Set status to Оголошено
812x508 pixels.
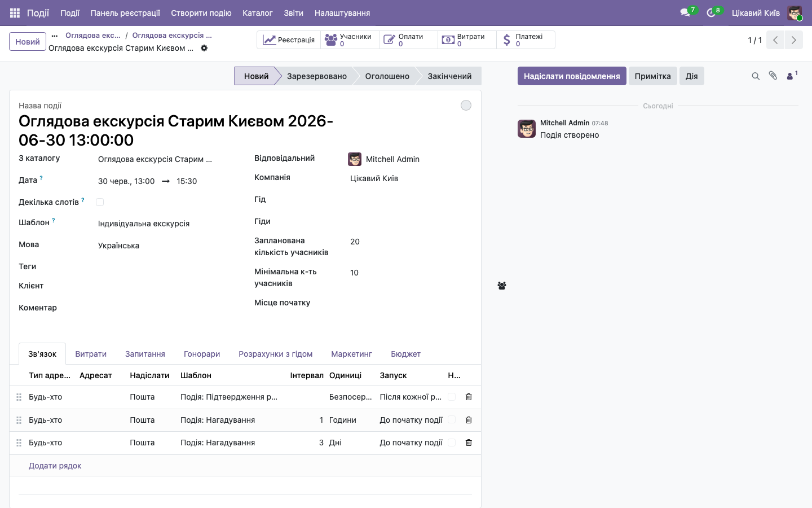387,76
